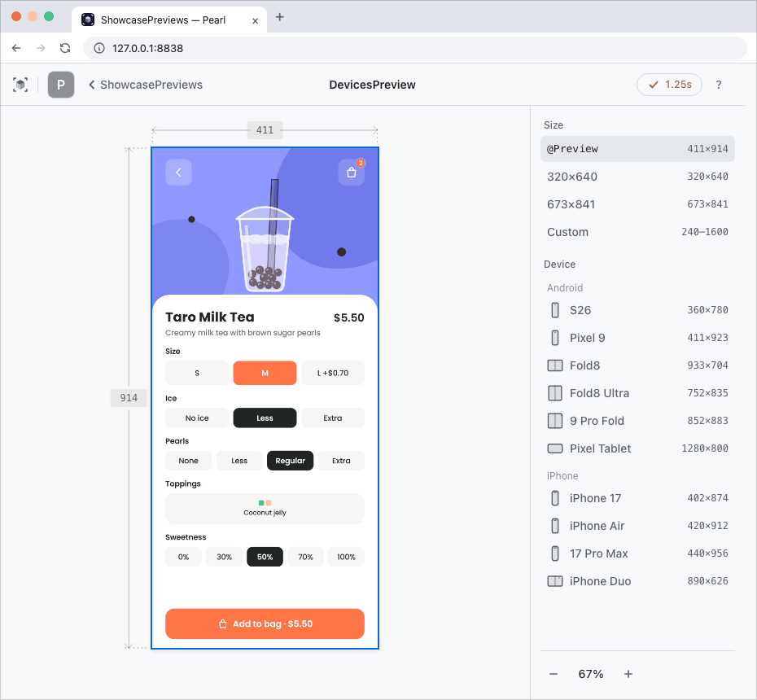
Task: Select None for Pearls
Action: pyautogui.click(x=188, y=461)
